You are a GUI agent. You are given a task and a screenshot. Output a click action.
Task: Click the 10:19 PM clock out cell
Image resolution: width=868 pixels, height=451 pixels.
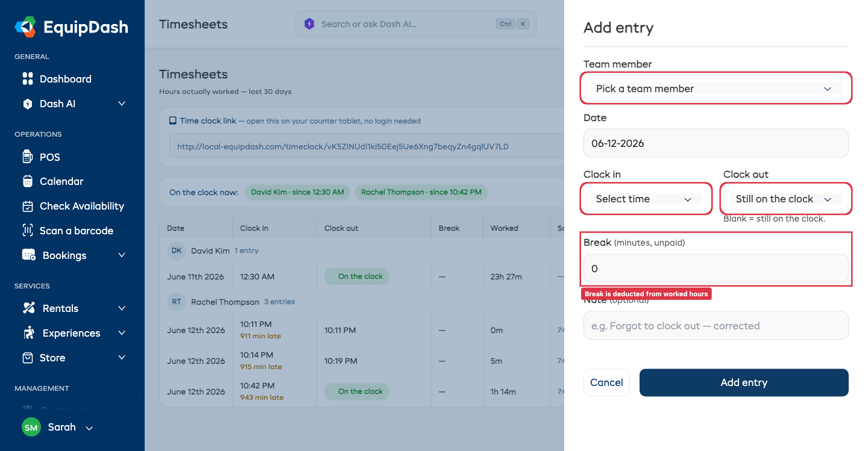pos(341,361)
